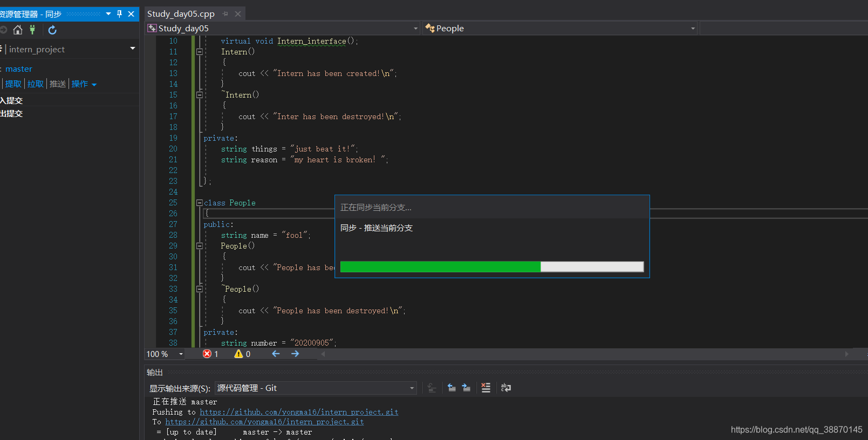The image size is (868, 440).
Task: Click the grayed-out back arrow in Team Explorer
Action: tap(3, 30)
